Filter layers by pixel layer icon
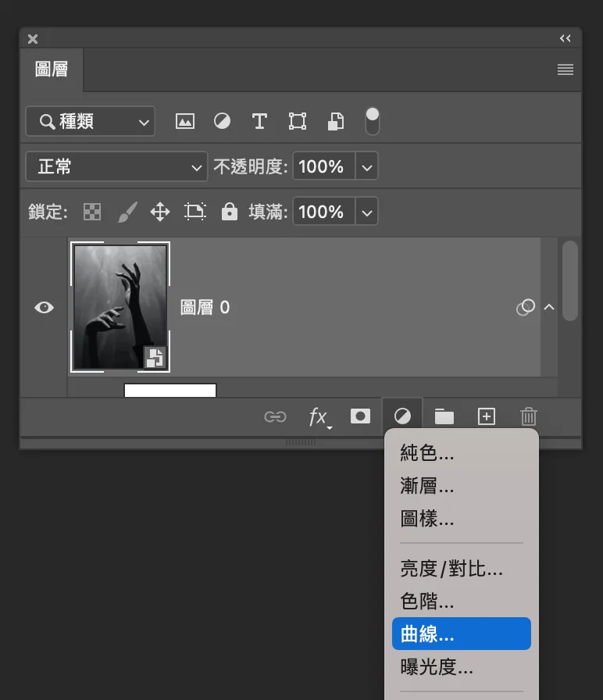 pyautogui.click(x=185, y=121)
